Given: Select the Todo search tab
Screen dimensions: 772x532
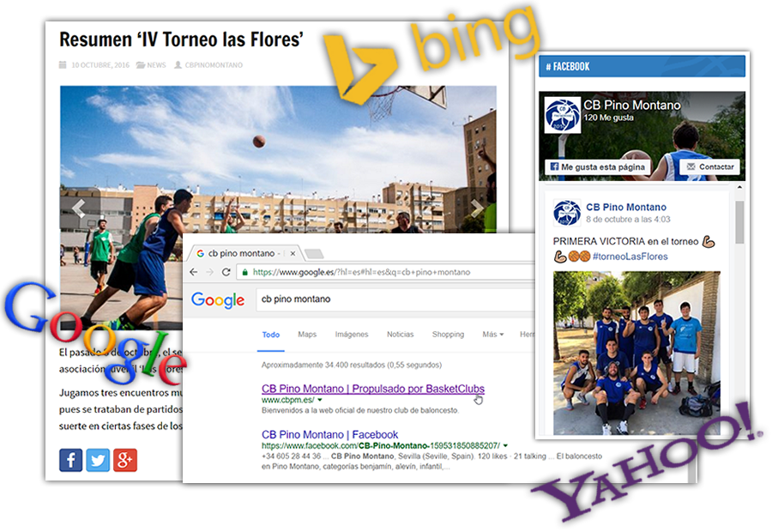Looking at the screenshot, I should (x=271, y=335).
